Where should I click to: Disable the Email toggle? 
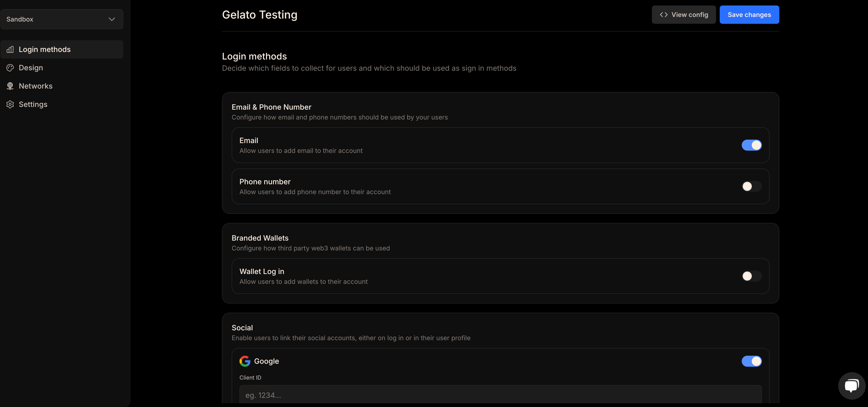(752, 145)
